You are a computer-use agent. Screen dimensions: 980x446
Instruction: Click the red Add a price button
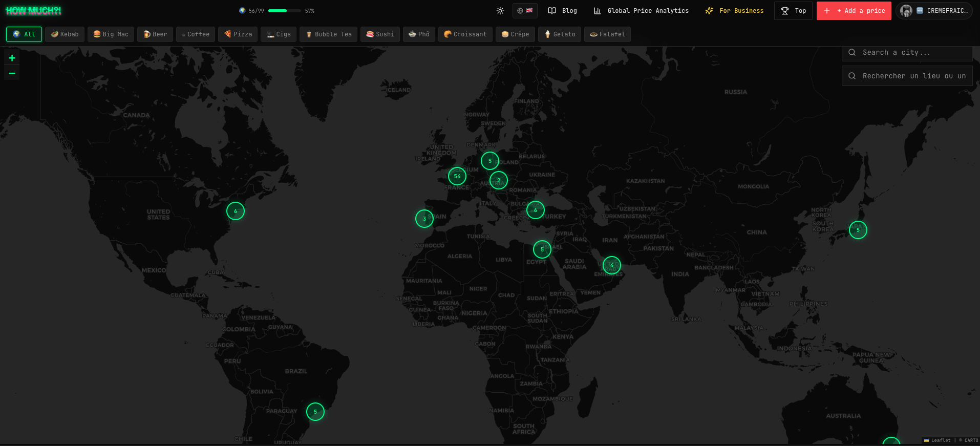tap(854, 11)
